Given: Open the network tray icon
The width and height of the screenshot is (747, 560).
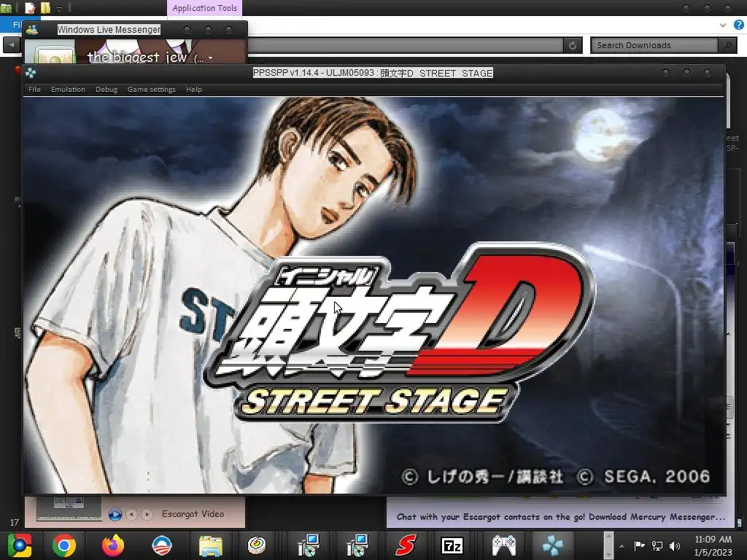Looking at the screenshot, I should click(657, 545).
